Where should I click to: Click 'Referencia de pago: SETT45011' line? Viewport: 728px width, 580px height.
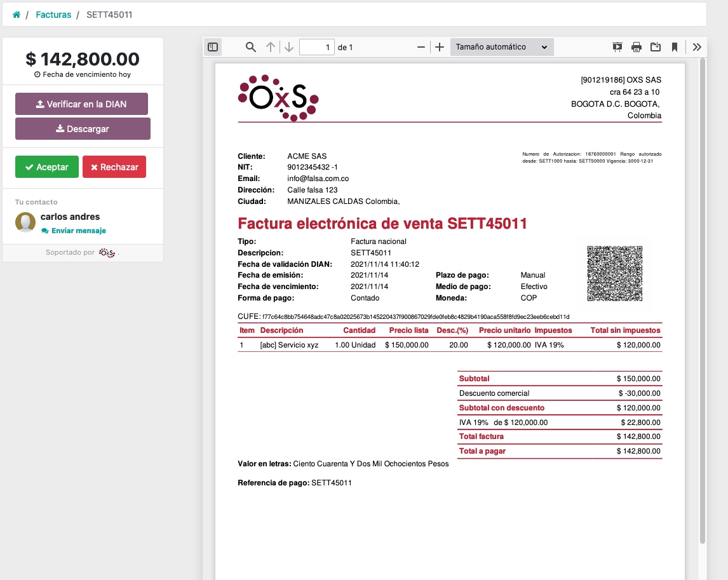pos(295,483)
